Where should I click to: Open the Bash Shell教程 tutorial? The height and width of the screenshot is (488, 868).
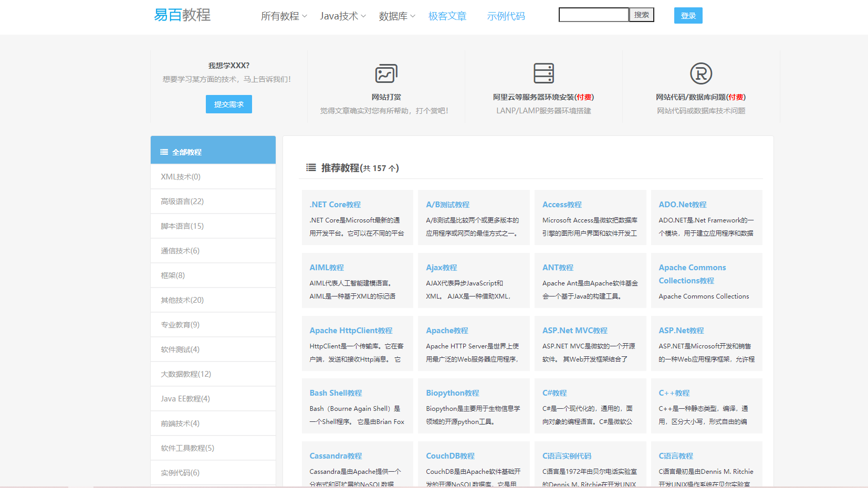pyautogui.click(x=336, y=393)
